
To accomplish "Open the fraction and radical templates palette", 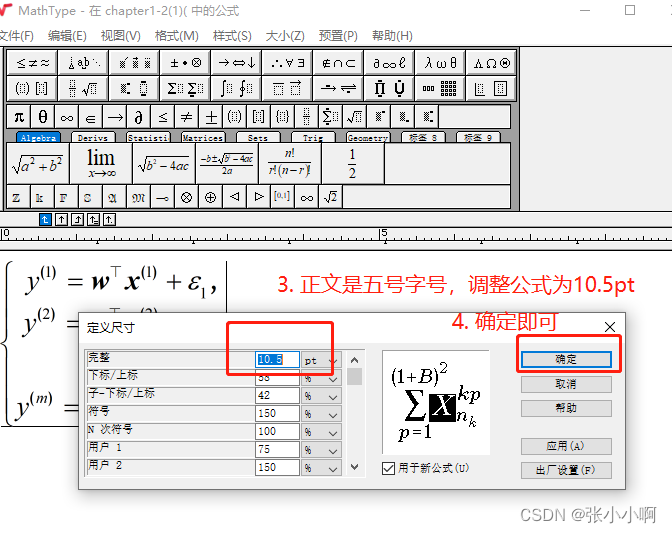I will [83, 88].
